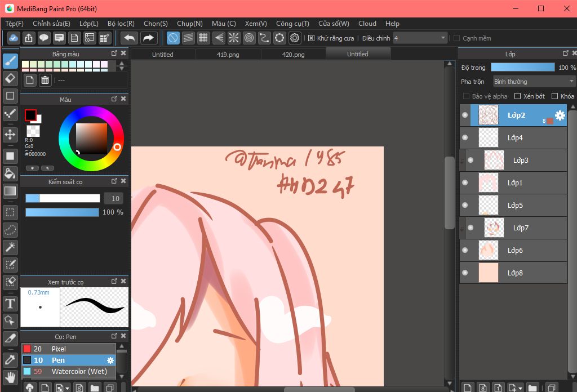The height and width of the screenshot is (392, 577).
Task: Enable curve snap guide
Action: tap(264, 38)
